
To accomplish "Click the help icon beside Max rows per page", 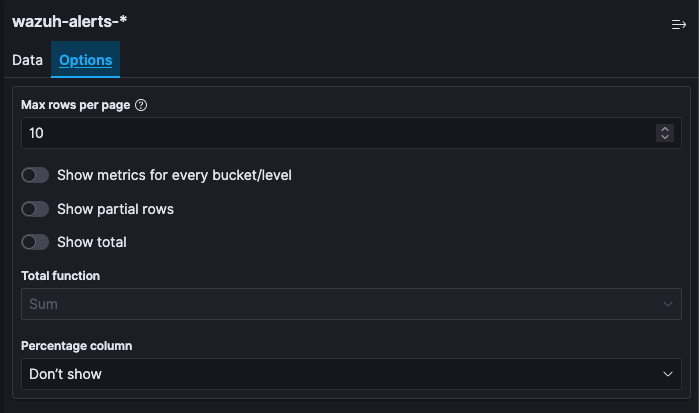I will point(141,105).
